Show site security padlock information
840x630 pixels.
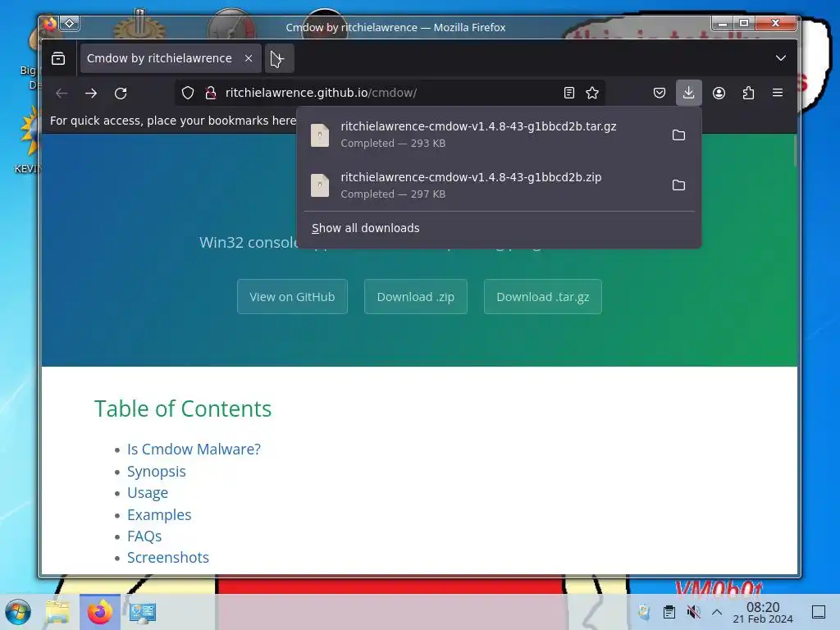(211, 94)
